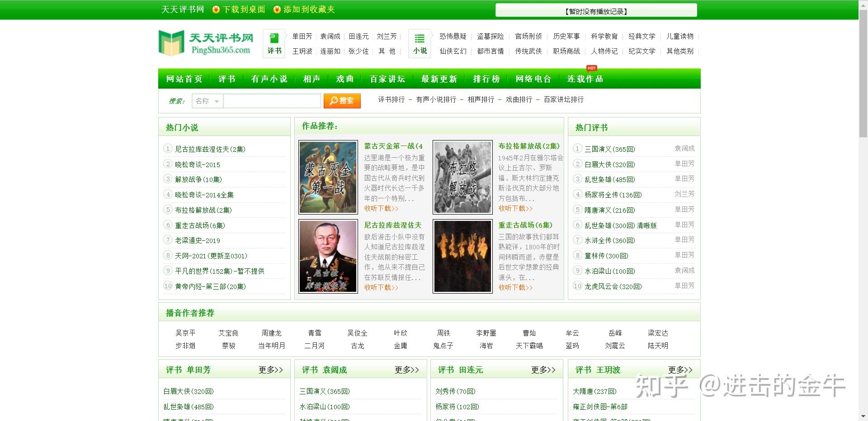This screenshot has height=421, width=868.
Task: Select author 天下霸唱 in 播音作者推荐
Action: 529,346
